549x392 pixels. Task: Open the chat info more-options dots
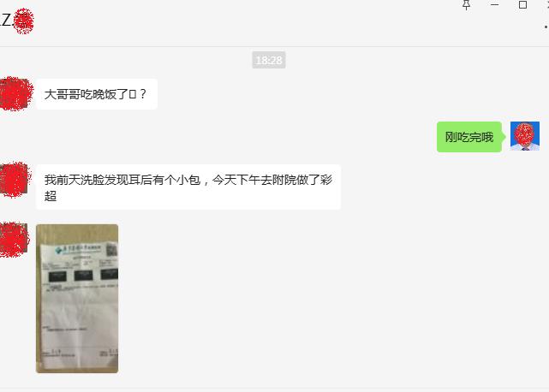546,27
